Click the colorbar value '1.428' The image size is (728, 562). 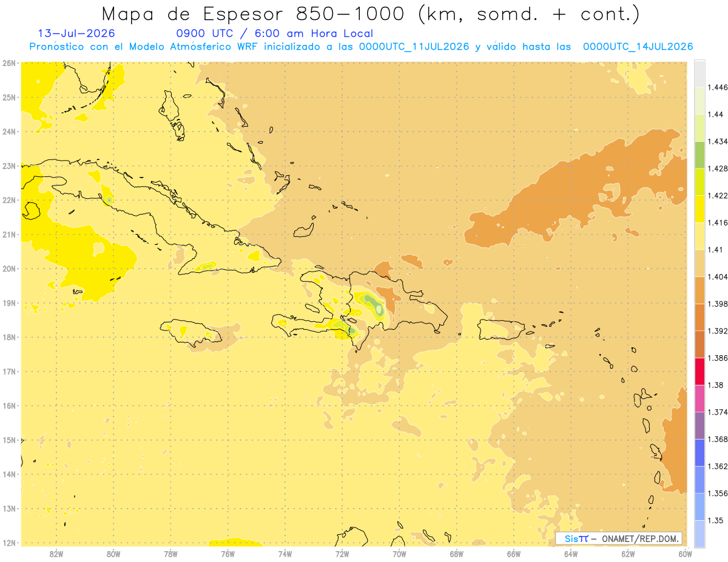click(x=718, y=169)
